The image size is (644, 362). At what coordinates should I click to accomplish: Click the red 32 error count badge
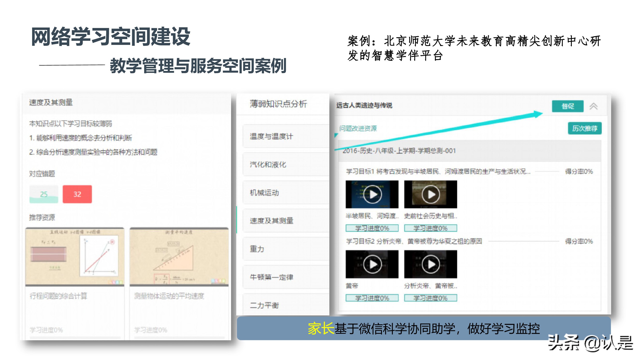[x=77, y=194]
